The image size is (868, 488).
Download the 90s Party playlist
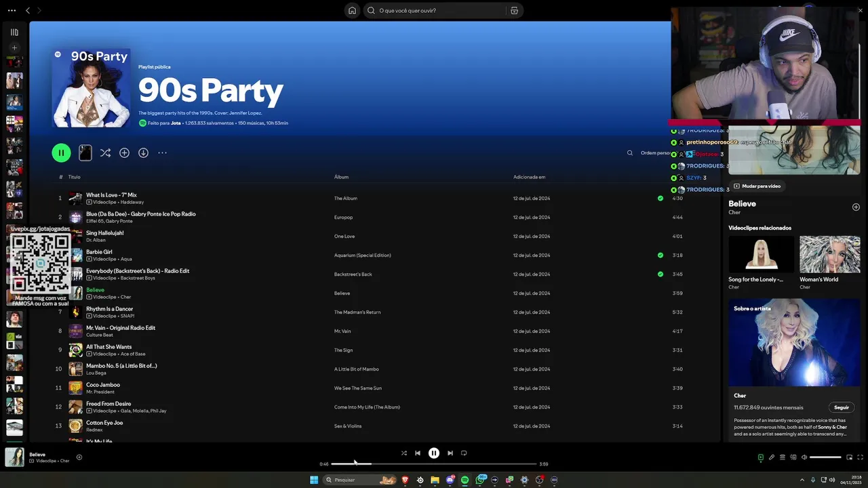click(x=143, y=152)
